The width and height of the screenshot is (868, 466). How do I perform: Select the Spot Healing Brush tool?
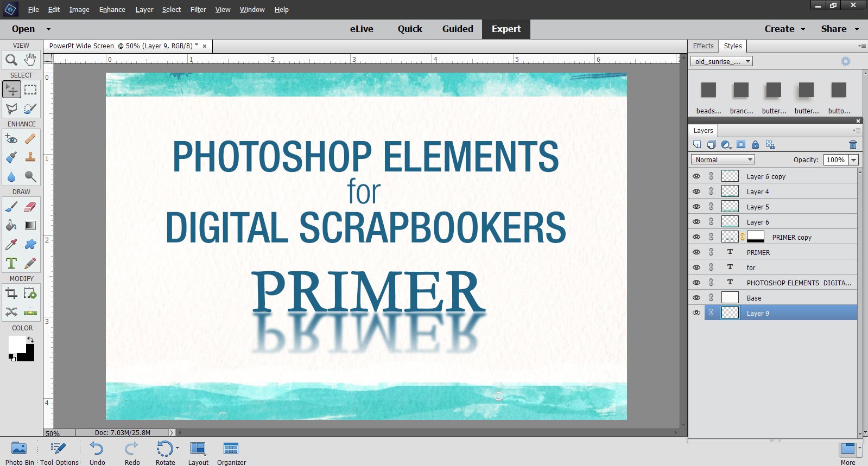click(30, 139)
